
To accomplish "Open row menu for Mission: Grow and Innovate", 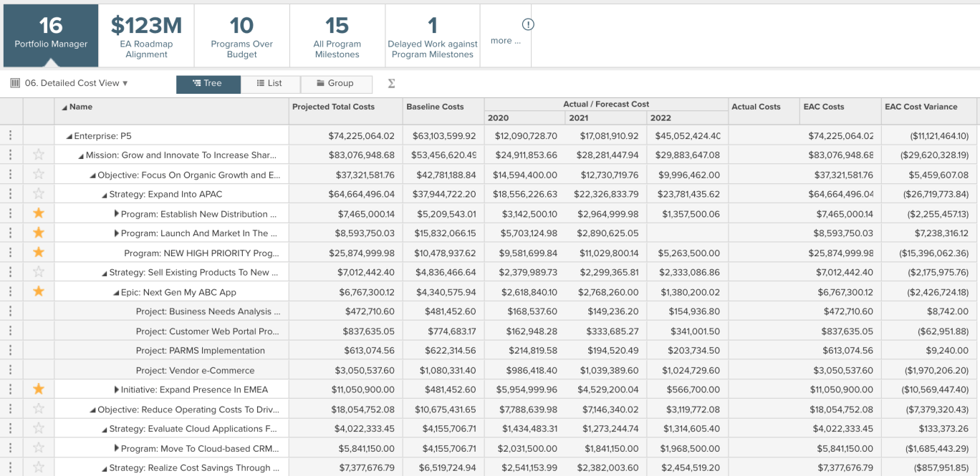I will click(11, 155).
